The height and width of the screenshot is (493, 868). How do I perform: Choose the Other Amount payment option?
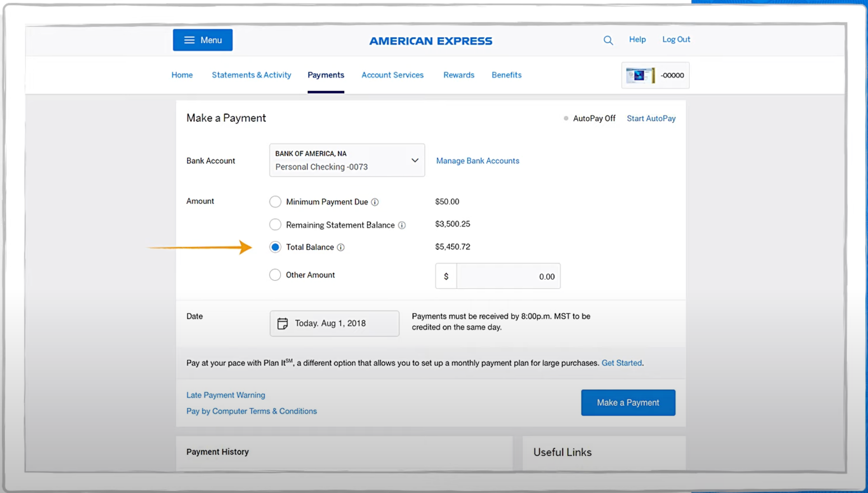pos(275,274)
